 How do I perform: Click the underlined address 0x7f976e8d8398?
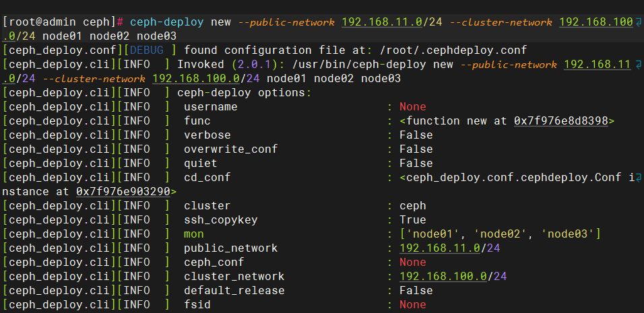pos(560,120)
